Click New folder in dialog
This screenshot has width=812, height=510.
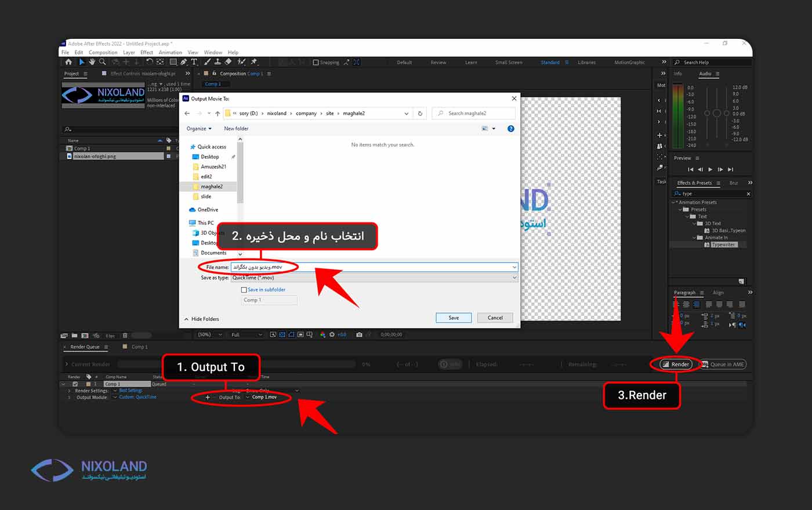[236, 129]
